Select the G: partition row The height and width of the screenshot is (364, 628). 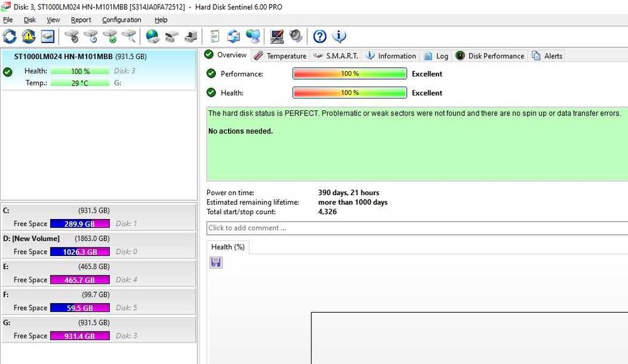click(x=99, y=329)
